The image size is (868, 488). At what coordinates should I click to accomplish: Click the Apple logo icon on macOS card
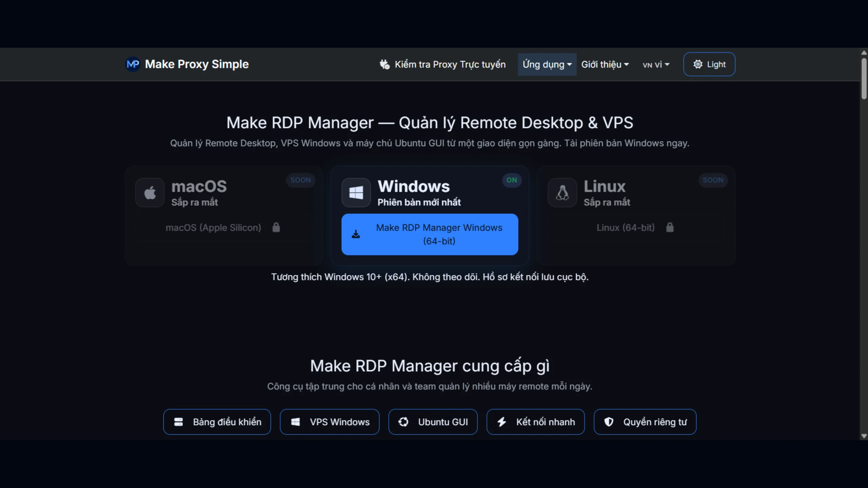[x=150, y=192]
